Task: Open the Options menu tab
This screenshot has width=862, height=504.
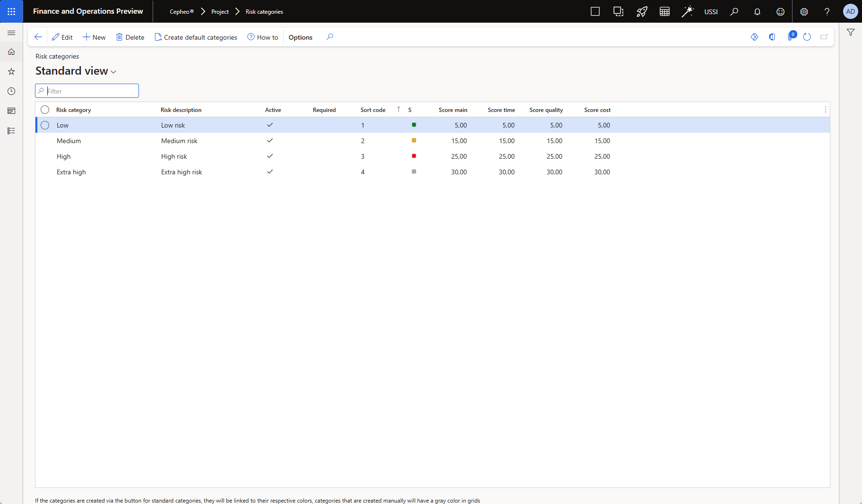Action: click(x=300, y=37)
